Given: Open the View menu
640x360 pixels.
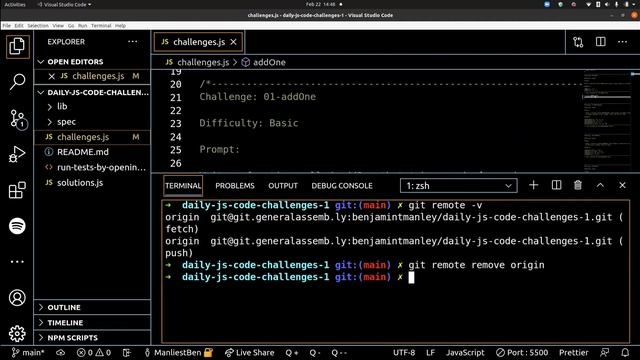Looking at the screenshot, I should coord(58,25).
